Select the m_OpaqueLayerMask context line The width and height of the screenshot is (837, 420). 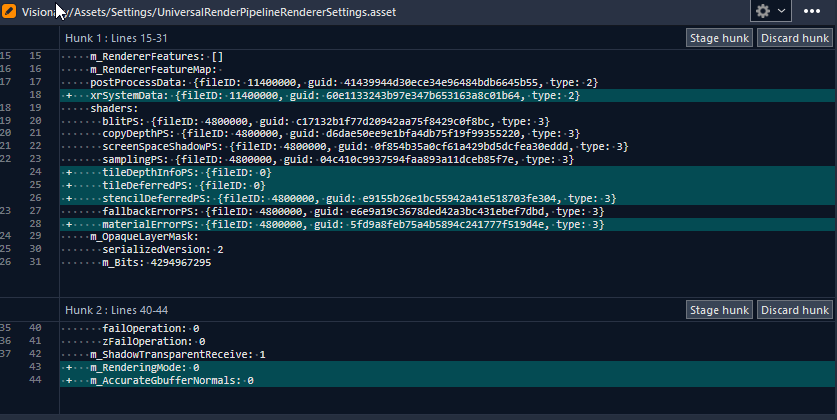[142, 238]
